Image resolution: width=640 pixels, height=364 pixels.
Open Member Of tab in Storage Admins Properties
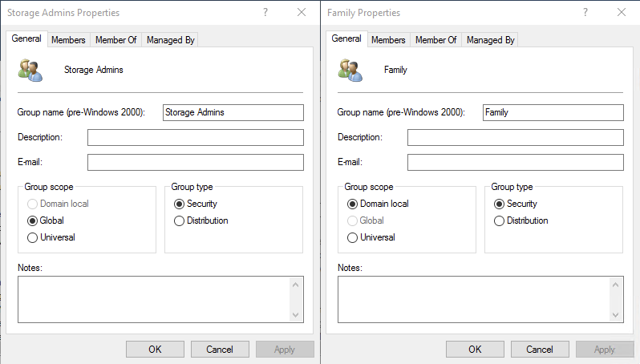click(x=116, y=40)
